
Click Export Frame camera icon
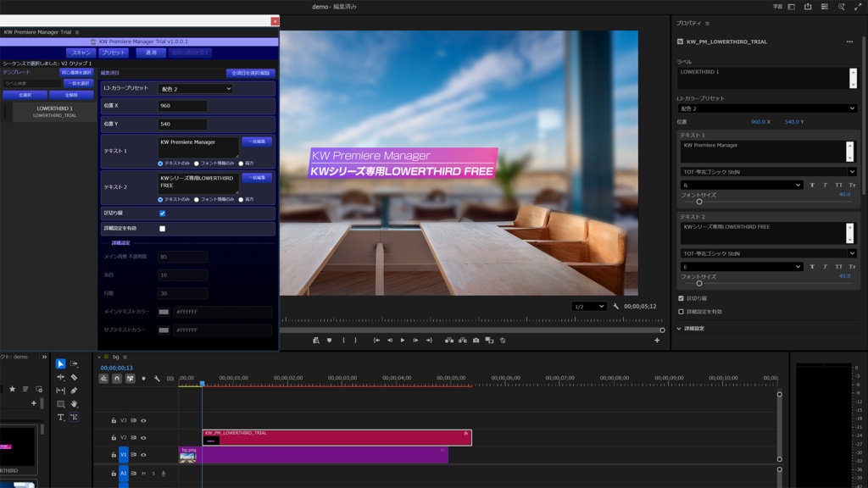pos(476,341)
